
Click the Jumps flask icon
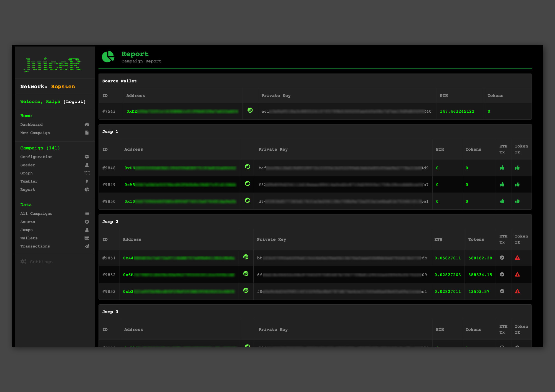click(87, 230)
